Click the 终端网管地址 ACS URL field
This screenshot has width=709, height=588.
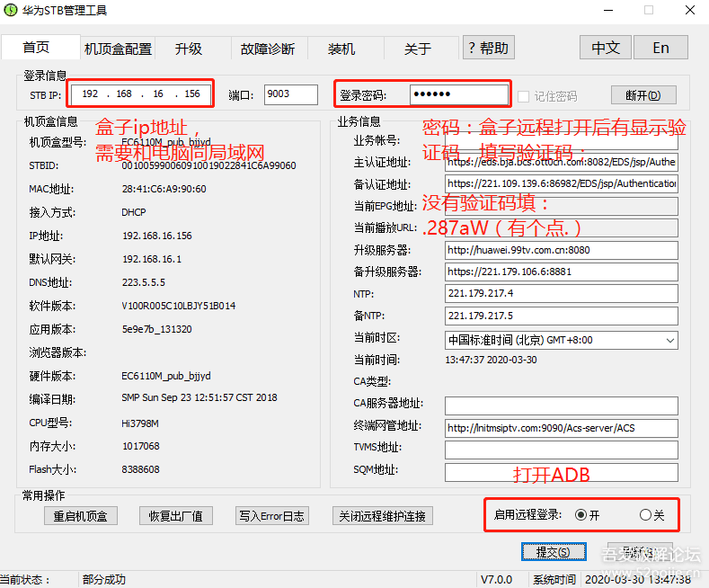click(x=561, y=428)
